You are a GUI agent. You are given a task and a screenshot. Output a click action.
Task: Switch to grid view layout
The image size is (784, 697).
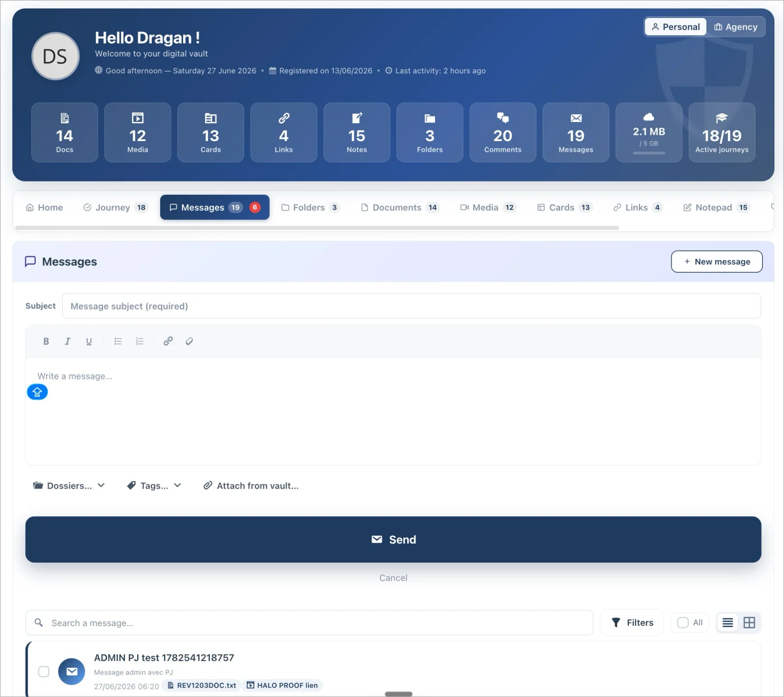(x=749, y=623)
